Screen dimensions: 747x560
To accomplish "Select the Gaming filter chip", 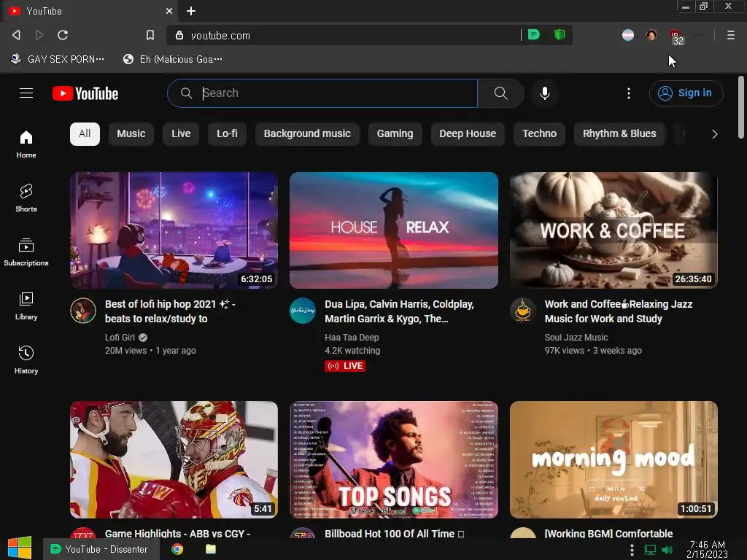I will (x=395, y=134).
